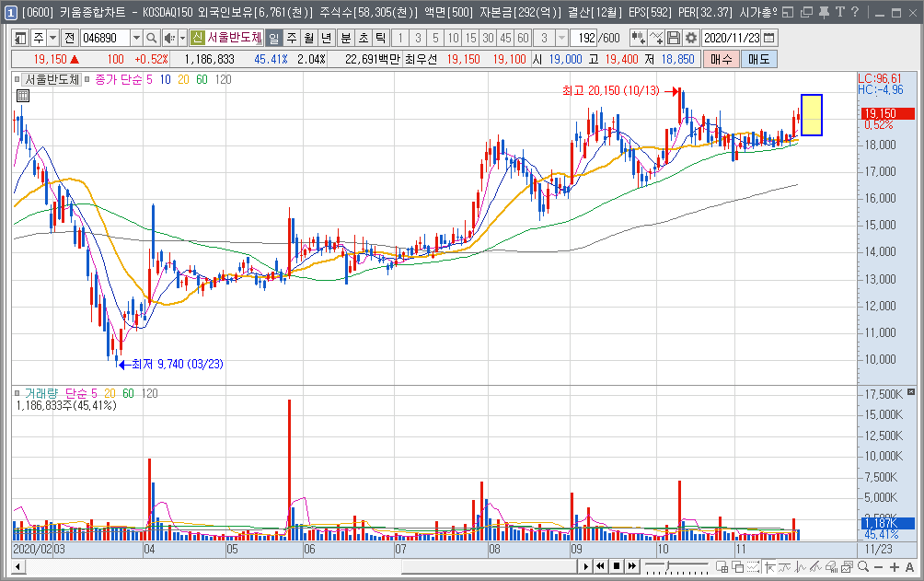Open chart settings gear icon
The height and width of the screenshot is (581, 924).
coord(690,39)
